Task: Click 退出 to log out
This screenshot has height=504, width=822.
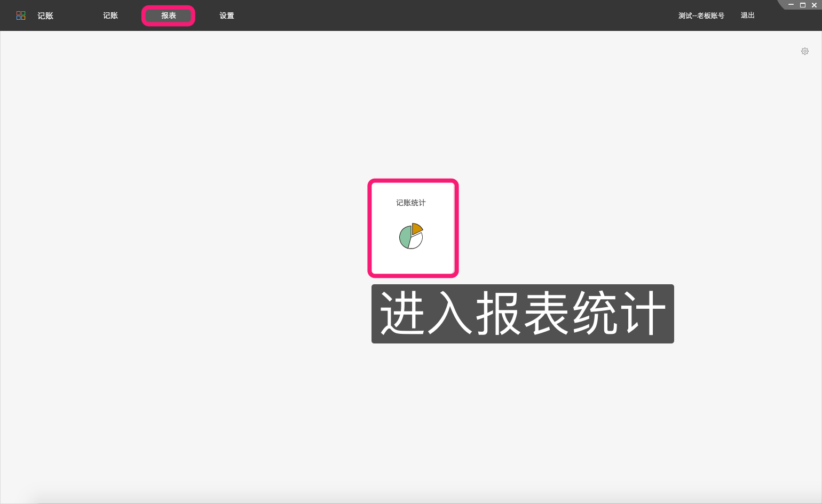Action: (748, 15)
